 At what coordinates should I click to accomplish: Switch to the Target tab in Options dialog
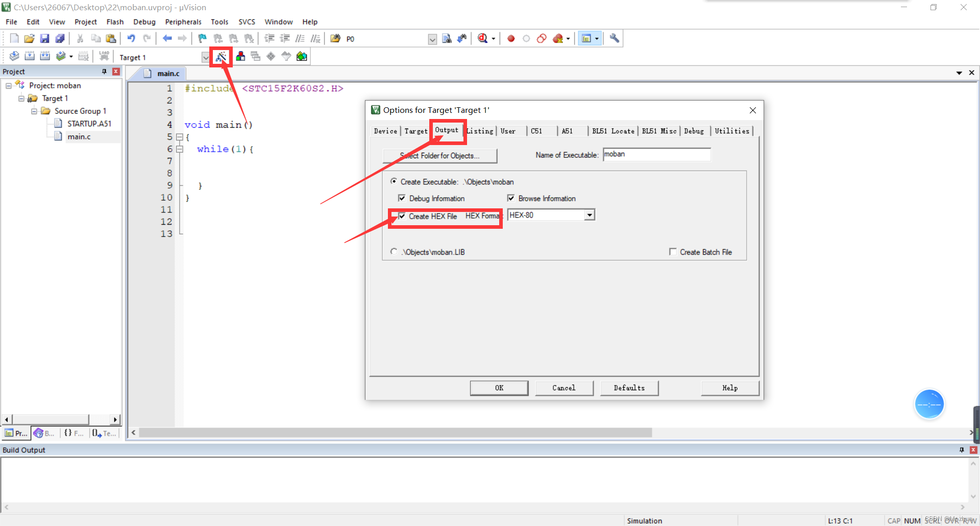click(416, 131)
